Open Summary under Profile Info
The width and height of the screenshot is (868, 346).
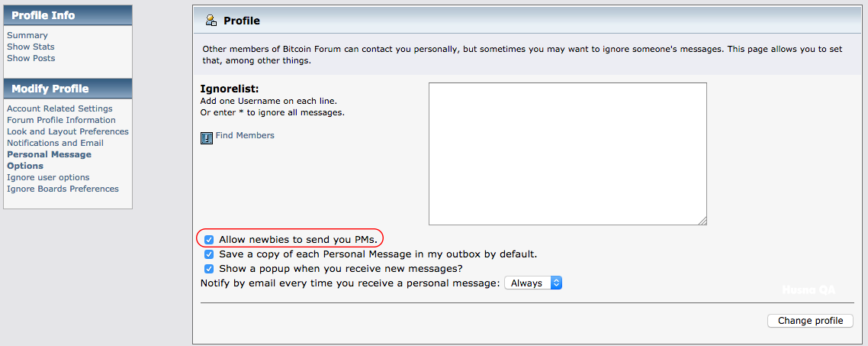27,35
